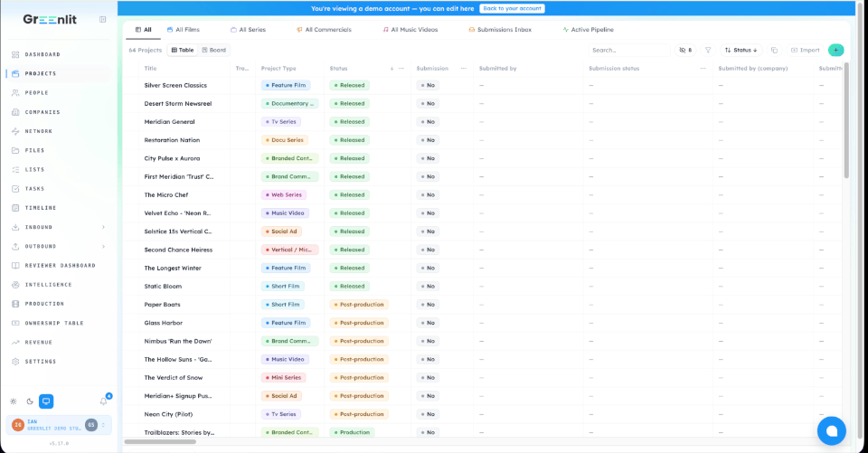
Task: Open the Status sort dropdown
Action: (x=741, y=50)
